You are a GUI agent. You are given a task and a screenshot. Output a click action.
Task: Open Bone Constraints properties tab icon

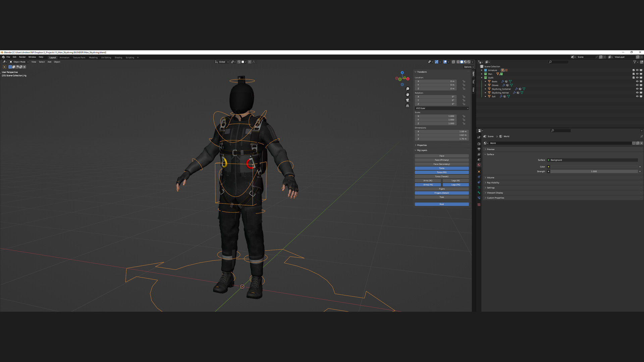point(479,198)
